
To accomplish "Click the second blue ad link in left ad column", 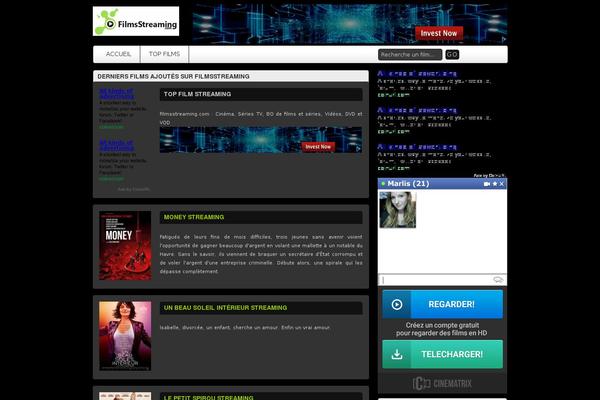I will click(x=116, y=145).
